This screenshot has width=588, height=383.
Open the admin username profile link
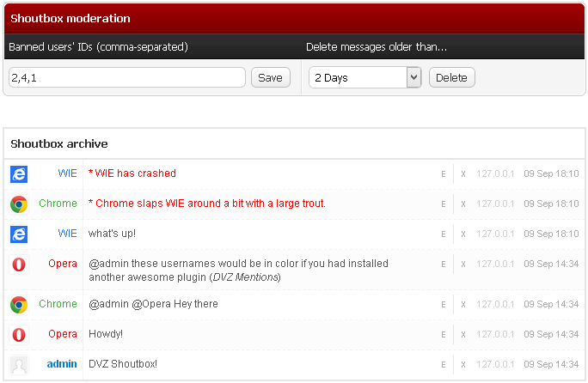(x=62, y=364)
